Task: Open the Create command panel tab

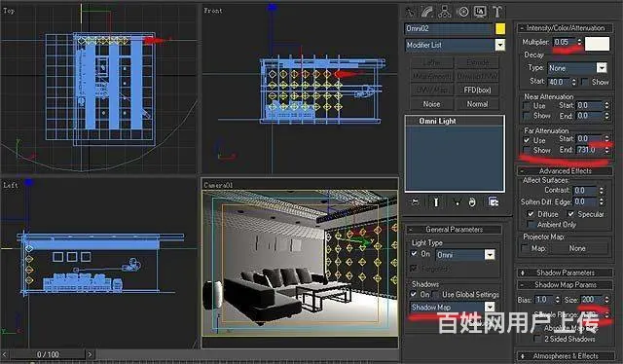Action: tap(411, 12)
